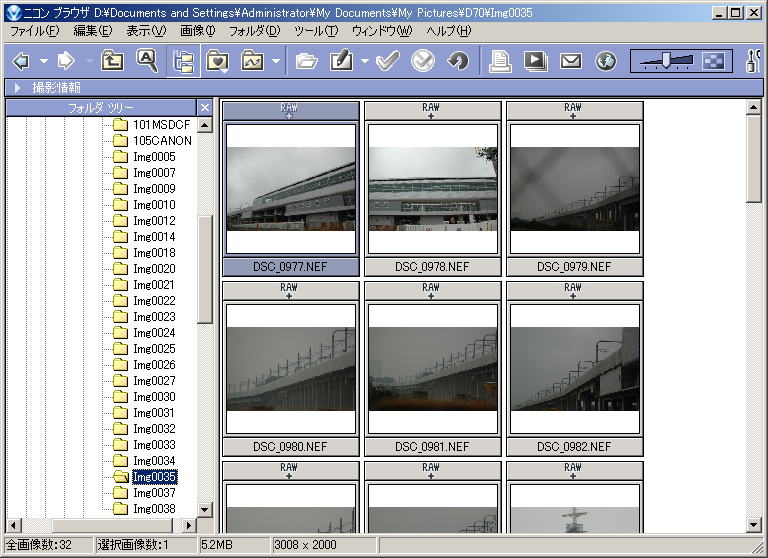Viewport: 768px width, 558px height.
Task: Click thumbnail area scroll down arrow
Action: 754,525
